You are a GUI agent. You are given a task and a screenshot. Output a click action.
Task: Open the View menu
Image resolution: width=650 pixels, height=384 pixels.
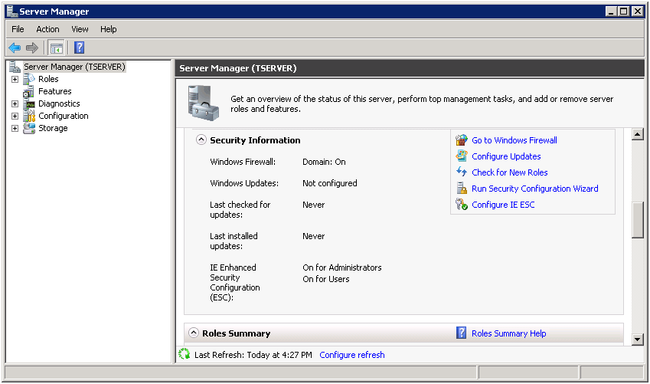(80, 29)
